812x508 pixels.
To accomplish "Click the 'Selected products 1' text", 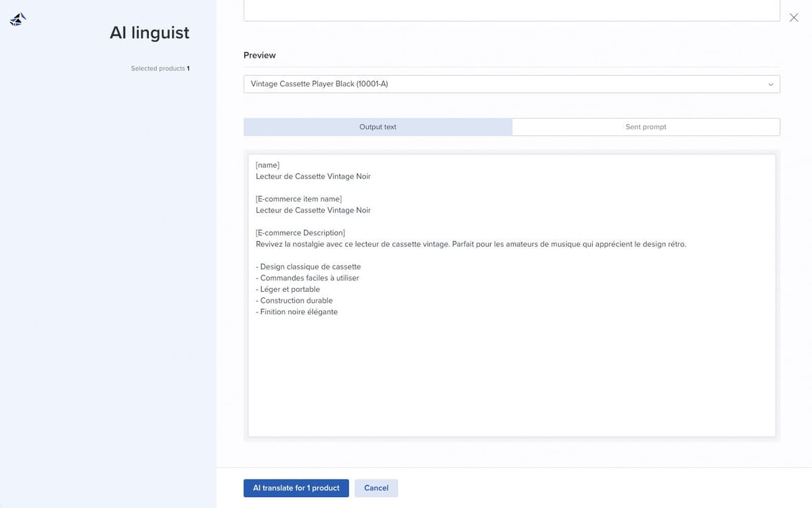I will pos(160,68).
